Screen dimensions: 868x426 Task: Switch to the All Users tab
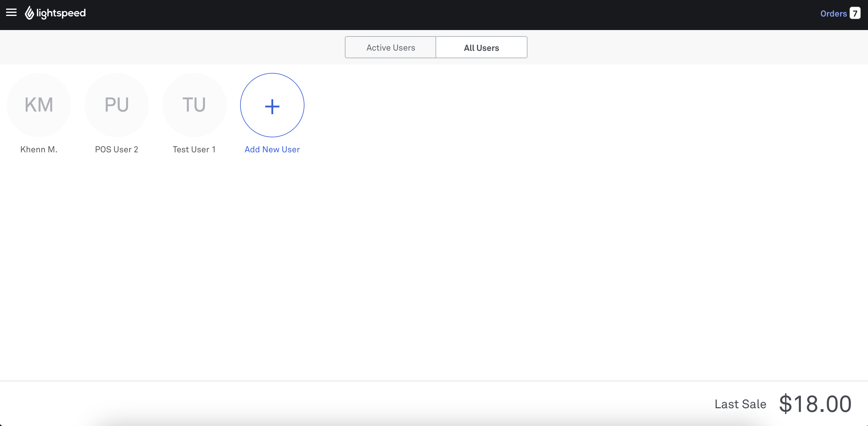point(481,48)
